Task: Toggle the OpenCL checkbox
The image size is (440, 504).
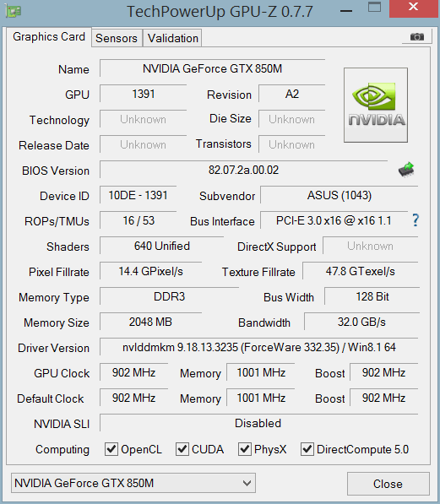Action: [111, 449]
